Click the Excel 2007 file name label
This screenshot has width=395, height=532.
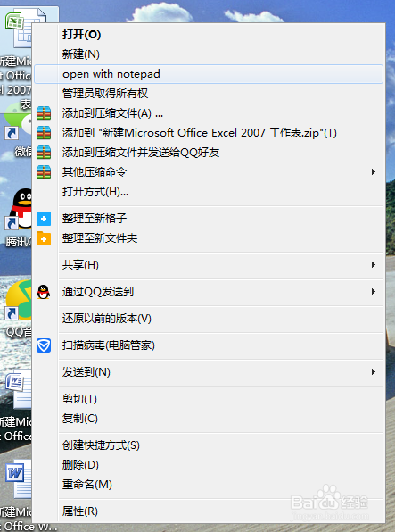point(16,83)
